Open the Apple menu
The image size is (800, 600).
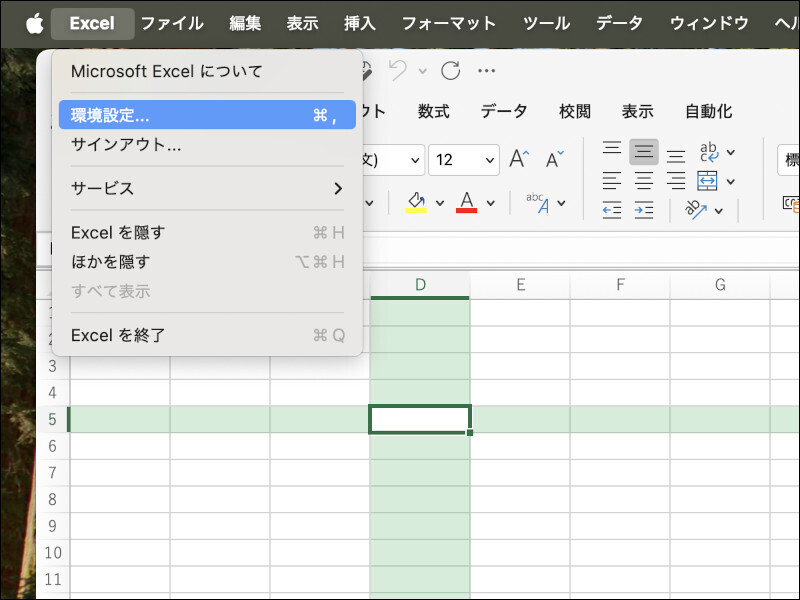pos(35,23)
